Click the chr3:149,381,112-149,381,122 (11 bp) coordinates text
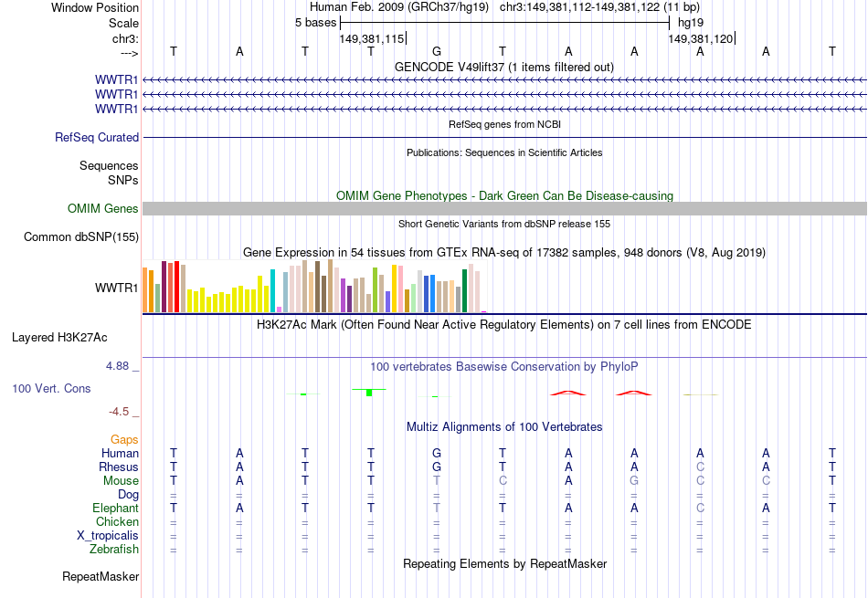This screenshot has width=868, height=598. coord(599,7)
